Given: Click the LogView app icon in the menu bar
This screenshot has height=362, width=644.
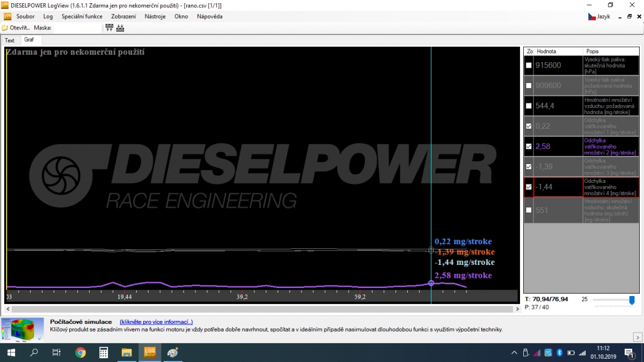Looking at the screenshot, I should click(8, 16).
